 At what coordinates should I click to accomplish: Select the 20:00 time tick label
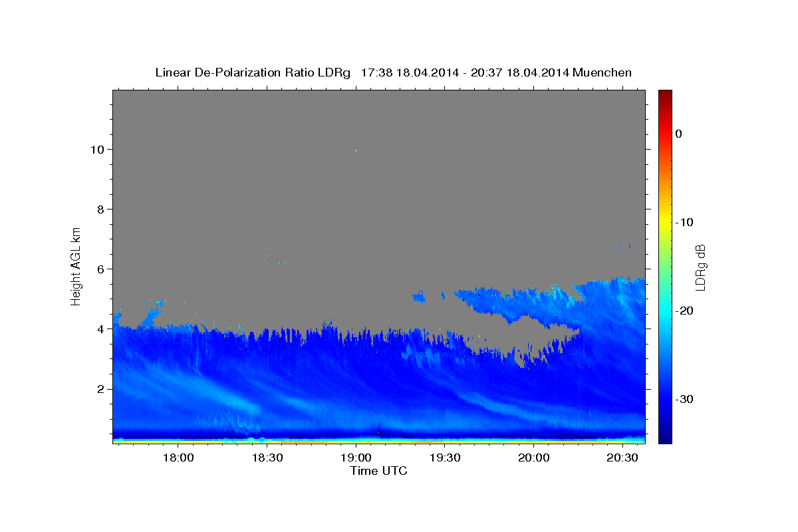(x=533, y=458)
